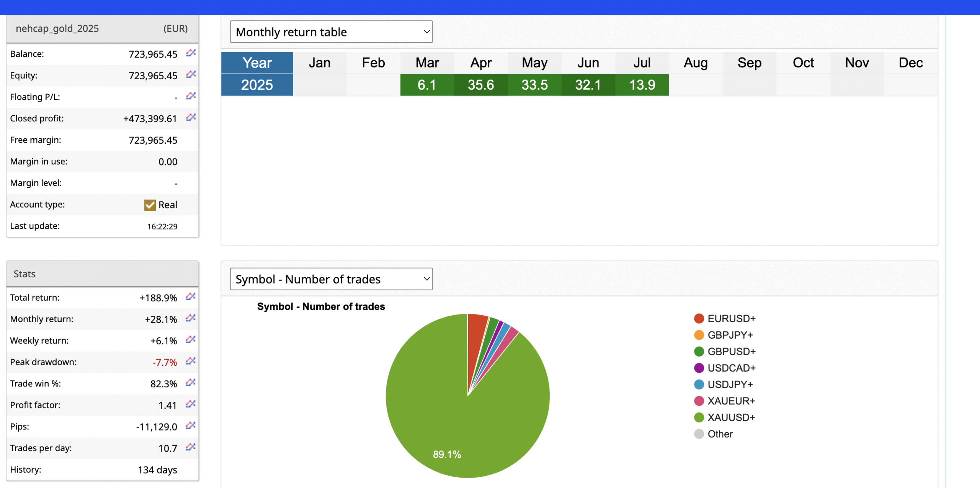Click chart icon next to Closed profit
980x488 pixels.
click(191, 117)
